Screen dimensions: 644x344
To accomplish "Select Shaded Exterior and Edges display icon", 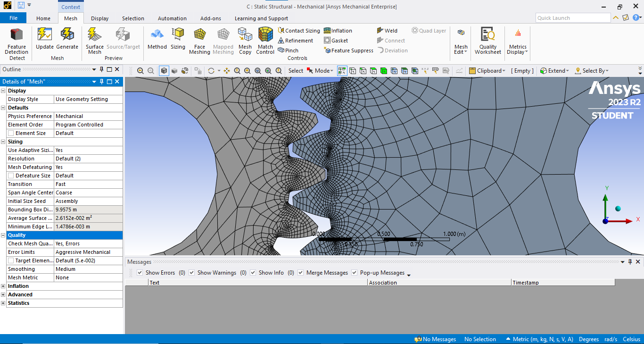I will click(164, 71).
